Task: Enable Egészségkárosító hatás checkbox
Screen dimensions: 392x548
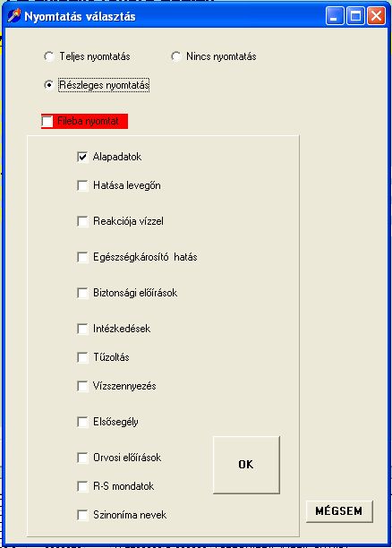Action: tap(82, 257)
